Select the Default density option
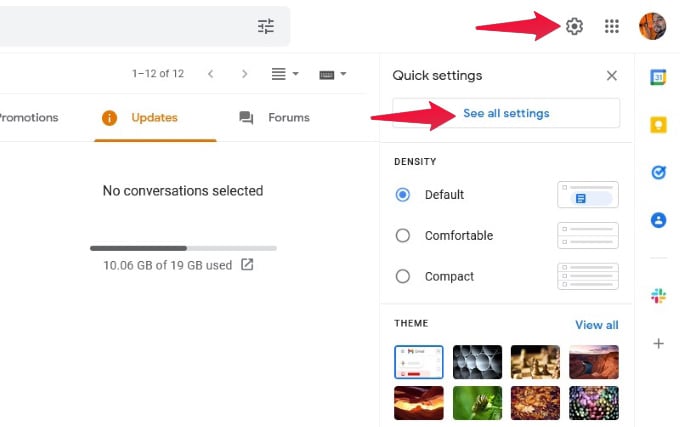This screenshot has height=427, width=680. coord(402,195)
